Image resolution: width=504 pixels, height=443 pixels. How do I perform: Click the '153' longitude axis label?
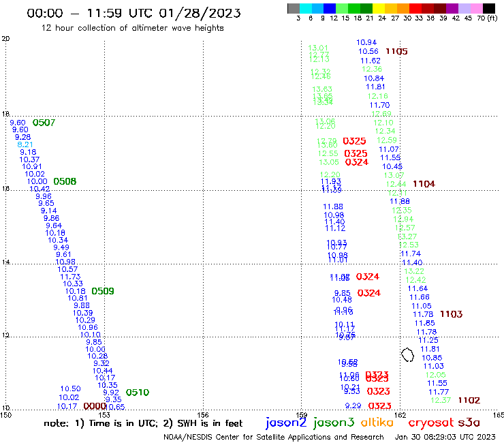pos(104,415)
